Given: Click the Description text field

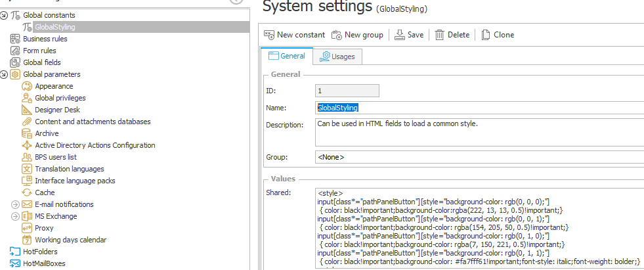Looking at the screenshot, I should [479, 132].
